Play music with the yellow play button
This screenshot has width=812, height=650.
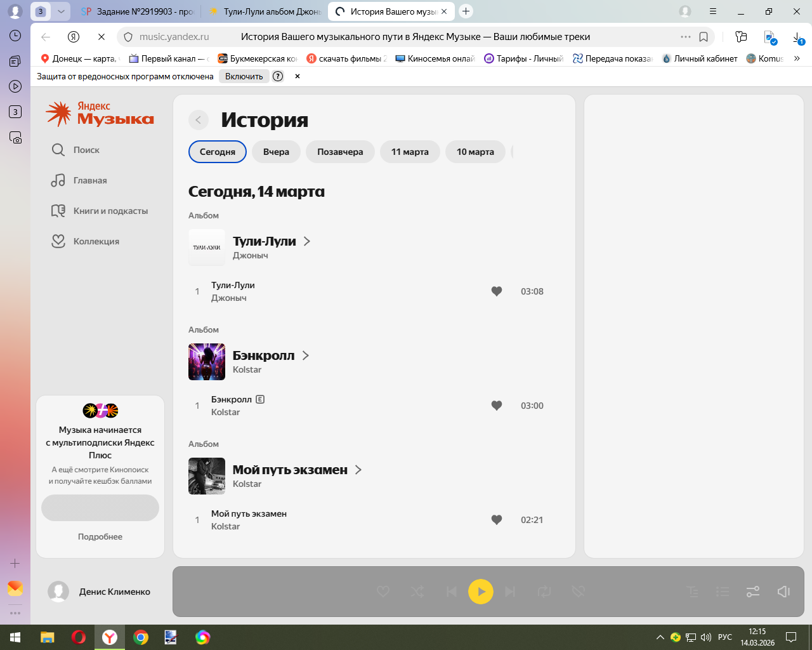(481, 592)
